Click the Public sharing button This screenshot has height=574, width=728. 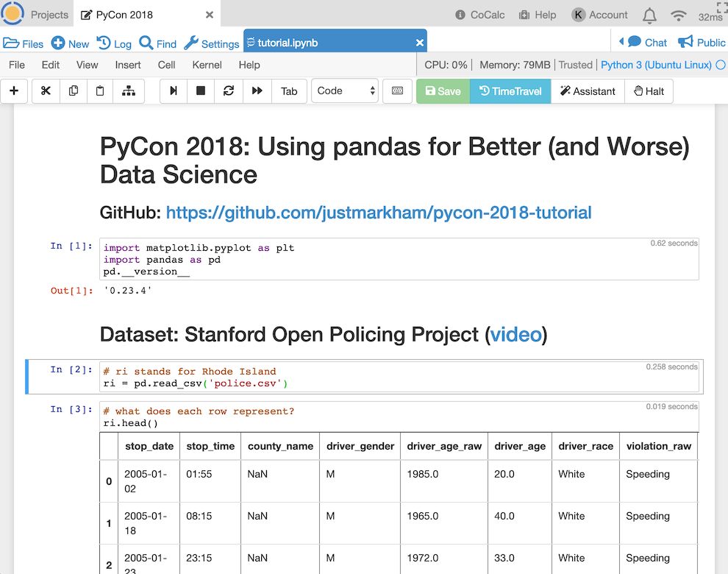click(701, 43)
